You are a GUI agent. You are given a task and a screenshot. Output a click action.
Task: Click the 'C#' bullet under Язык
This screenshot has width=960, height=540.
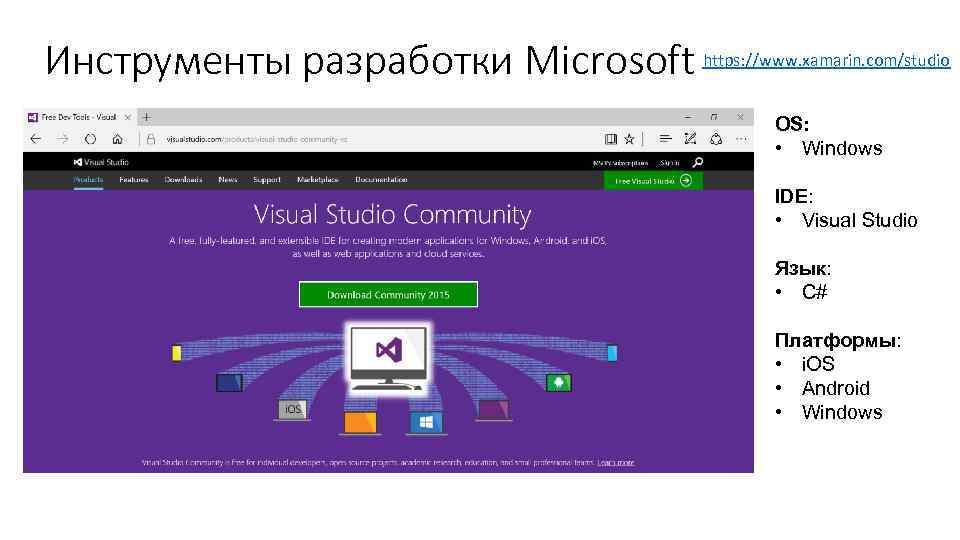[x=814, y=292]
